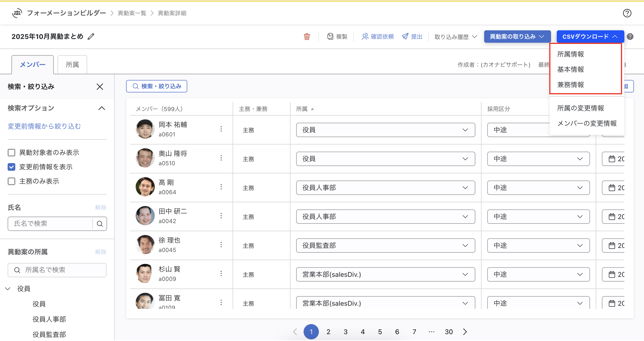Check the 主務のみ表示 checkbox
Image resolution: width=644 pixels, height=341 pixels.
point(11,181)
